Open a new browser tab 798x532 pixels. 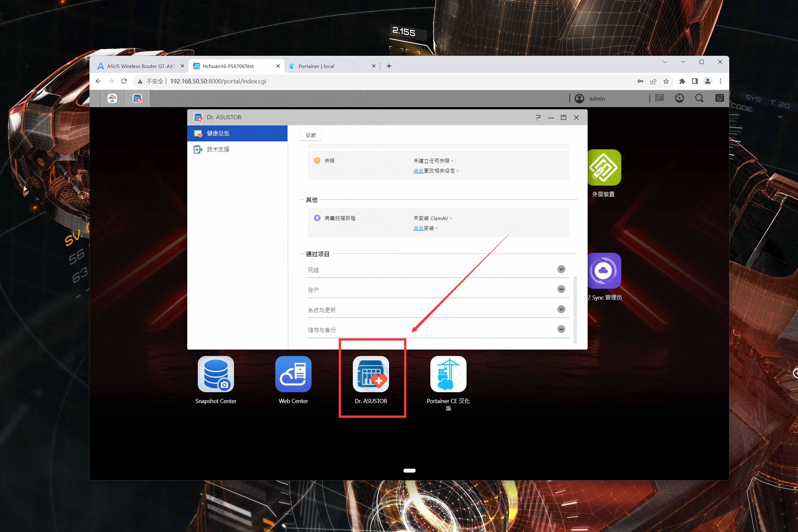tap(389, 66)
